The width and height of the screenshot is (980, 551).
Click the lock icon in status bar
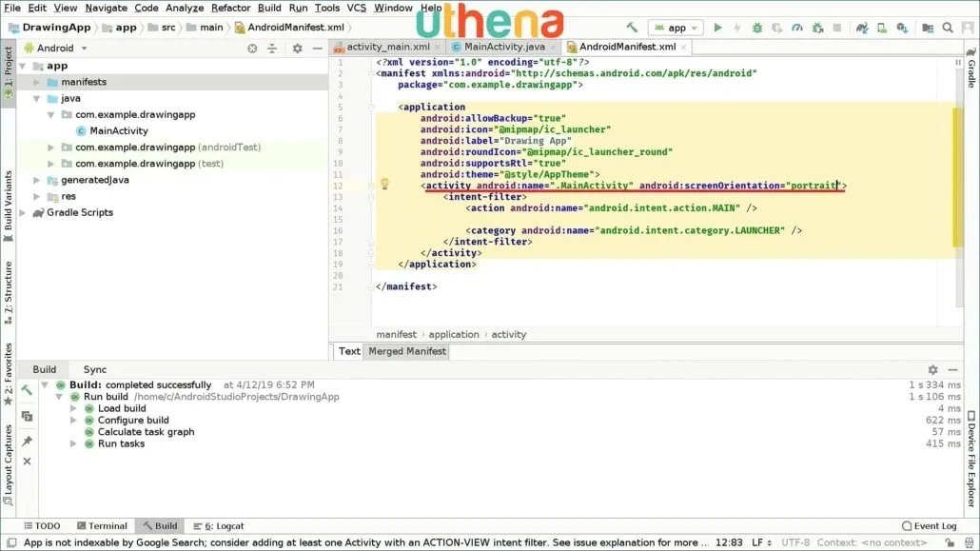950,542
